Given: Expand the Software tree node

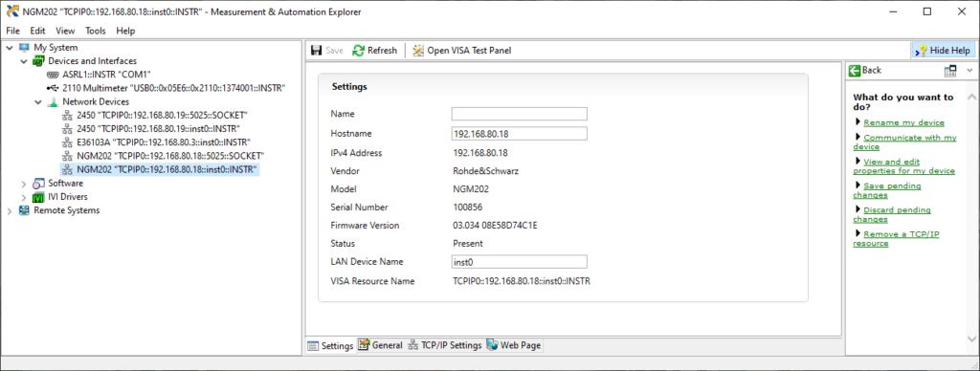Looking at the screenshot, I should 24,184.
